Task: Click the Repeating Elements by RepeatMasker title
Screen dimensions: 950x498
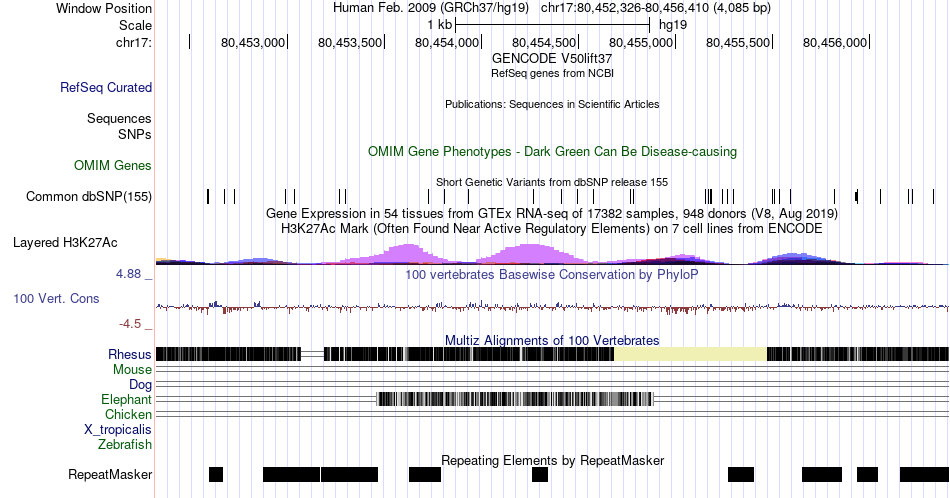Action: [552, 460]
